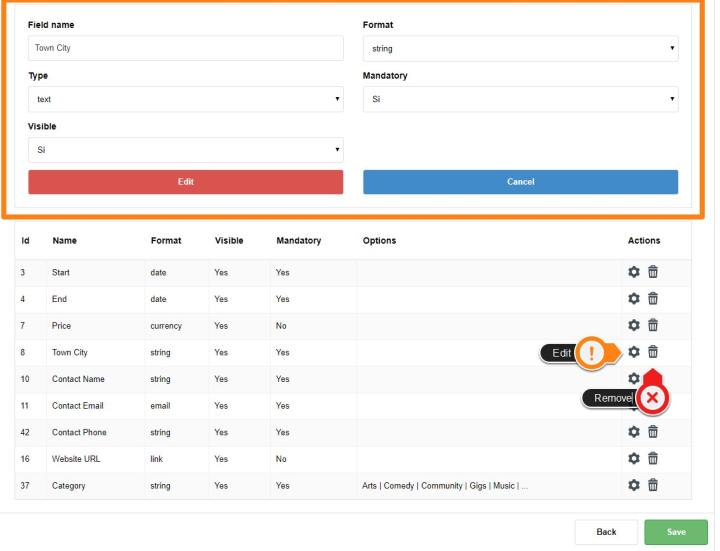
Task: Go back with the Back button
Action: (x=606, y=532)
